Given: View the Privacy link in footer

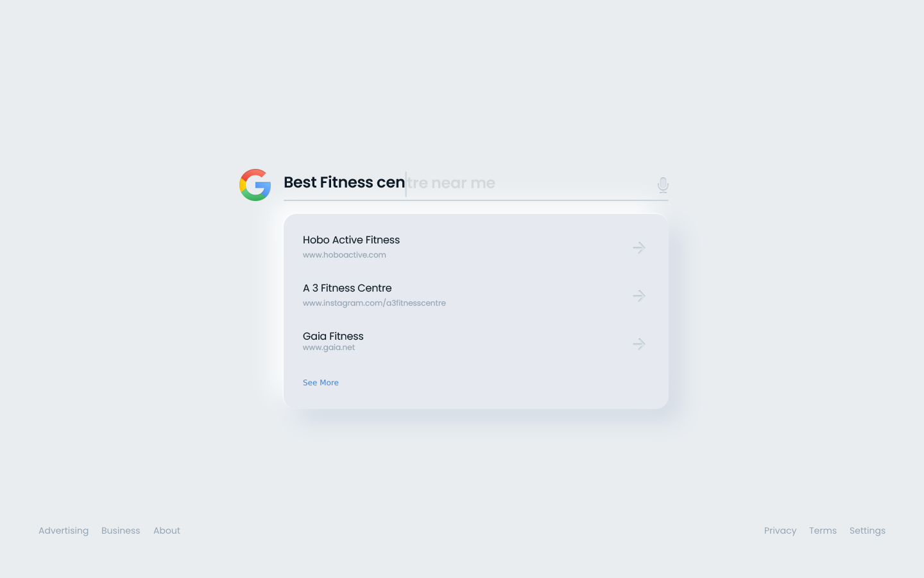Looking at the screenshot, I should coord(780,530).
